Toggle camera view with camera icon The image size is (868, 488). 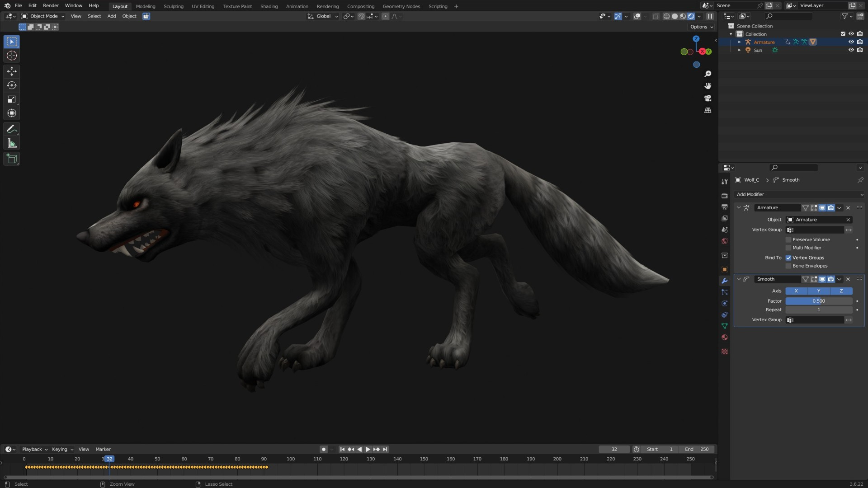click(708, 98)
